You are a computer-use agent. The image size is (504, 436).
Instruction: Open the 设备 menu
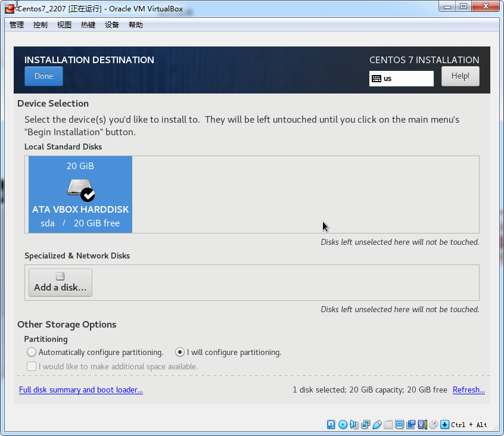coord(112,25)
